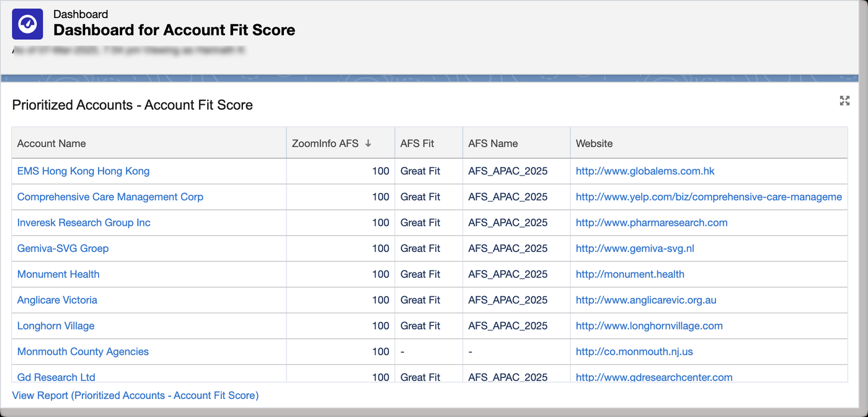Visit http://www.gemiva-svg.nl website link
Image resolution: width=868 pixels, height=417 pixels.
(x=635, y=248)
